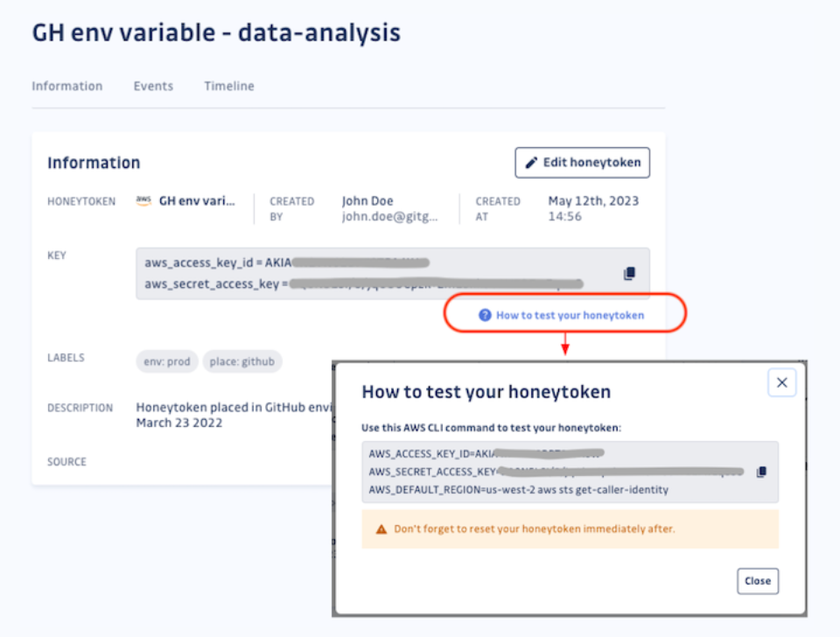
Task: Select the place: github label
Action: (x=242, y=361)
